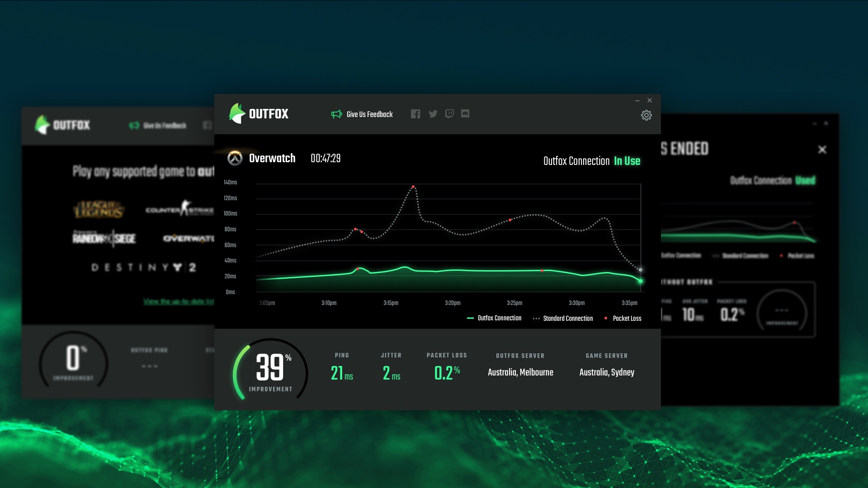This screenshot has height=488, width=868.
Task: Toggle Standard Connection legend entry
Action: click(x=567, y=319)
